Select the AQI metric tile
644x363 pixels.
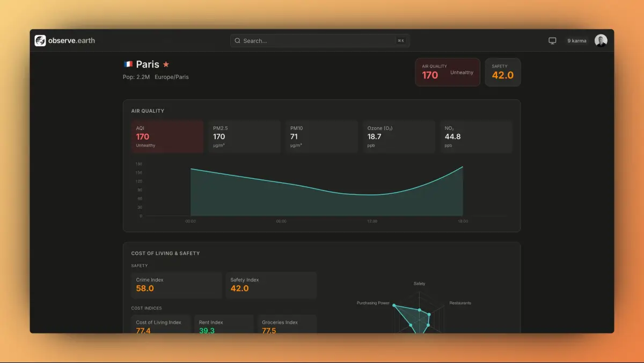pos(167,137)
